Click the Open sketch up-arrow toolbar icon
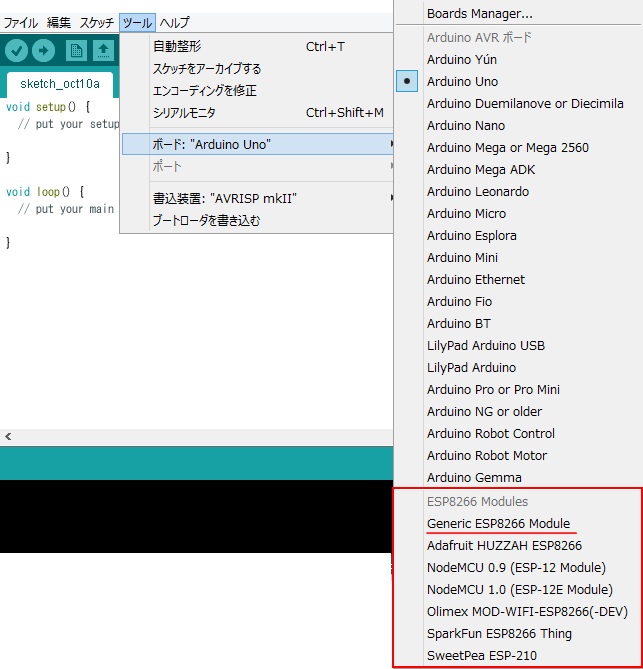 point(103,50)
